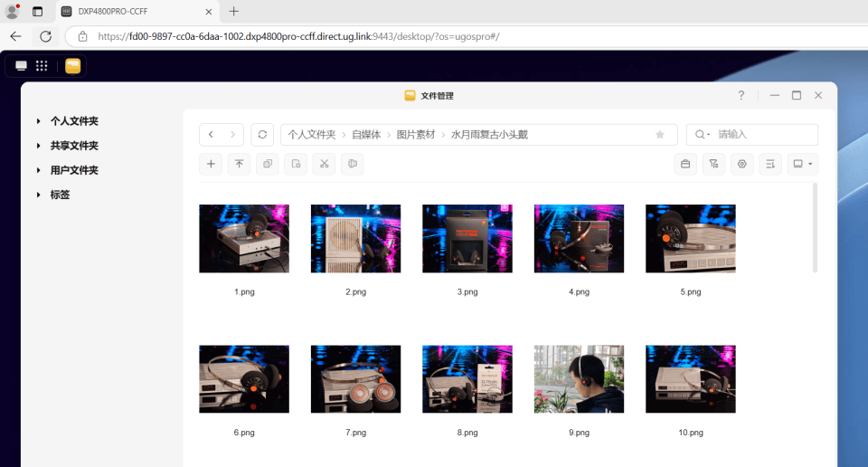Select 用户文件夹 in the sidebar
Viewport: 868px width, 467px height.
coord(74,170)
